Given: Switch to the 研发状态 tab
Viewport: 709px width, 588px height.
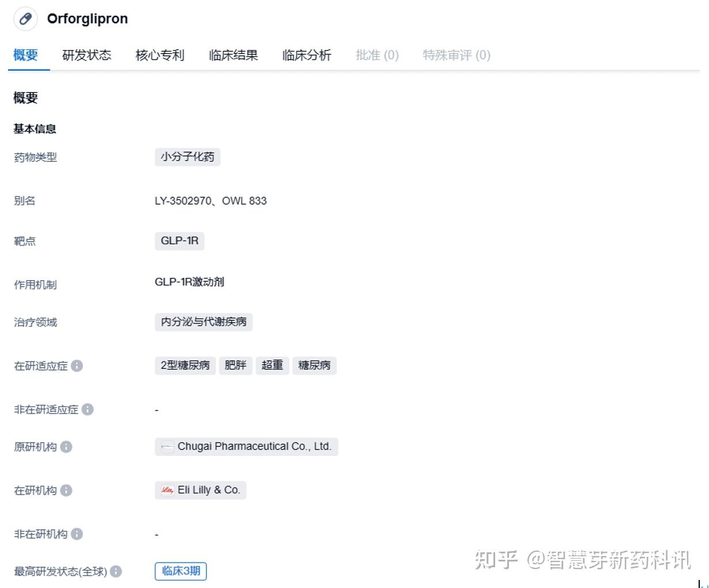Looking at the screenshot, I should click(86, 55).
